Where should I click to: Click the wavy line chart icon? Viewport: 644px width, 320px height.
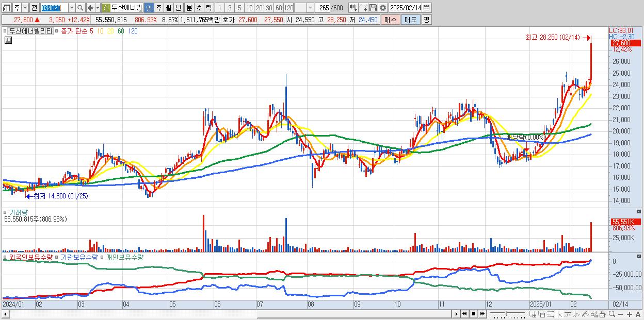point(568,314)
